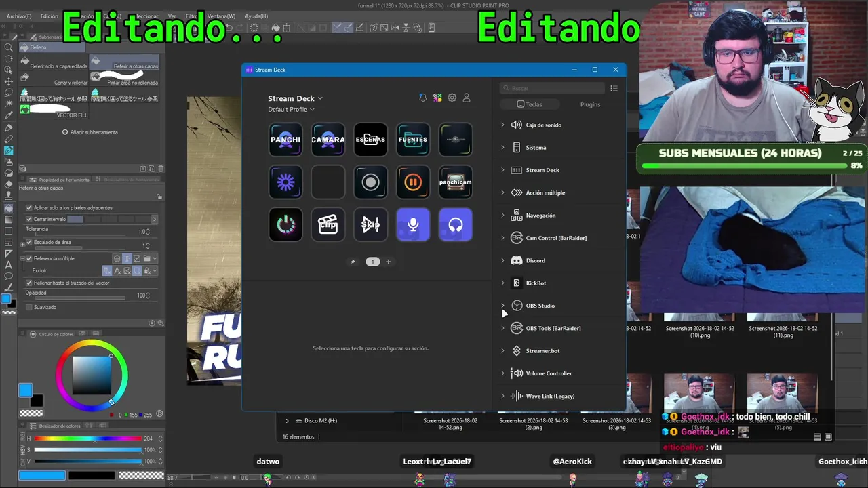
Task: Toggle the Cerrar intervalo checkbox
Action: [28, 219]
